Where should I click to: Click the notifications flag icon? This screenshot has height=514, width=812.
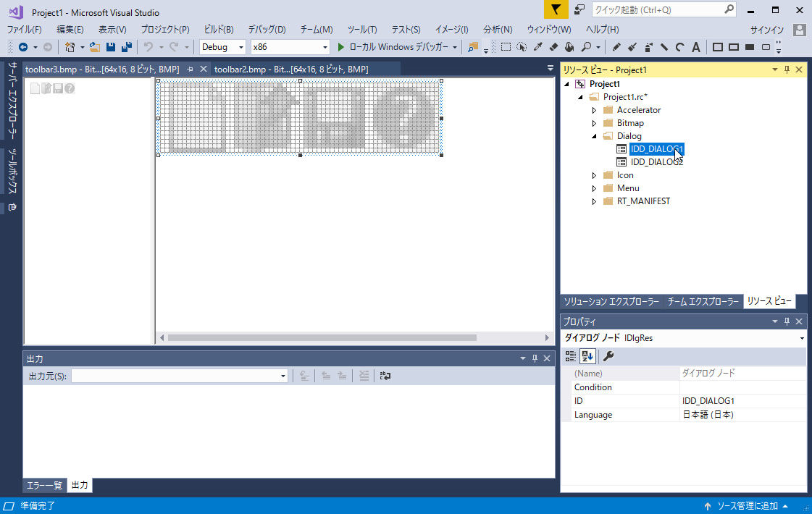(x=556, y=9)
